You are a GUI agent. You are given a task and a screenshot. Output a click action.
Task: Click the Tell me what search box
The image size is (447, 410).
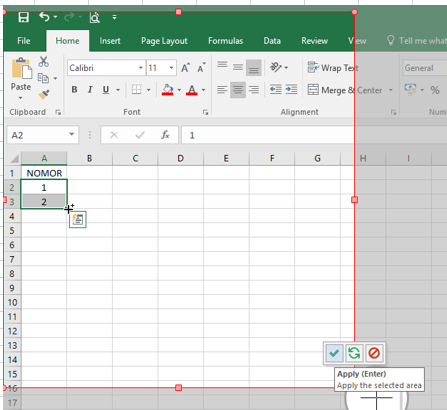417,41
